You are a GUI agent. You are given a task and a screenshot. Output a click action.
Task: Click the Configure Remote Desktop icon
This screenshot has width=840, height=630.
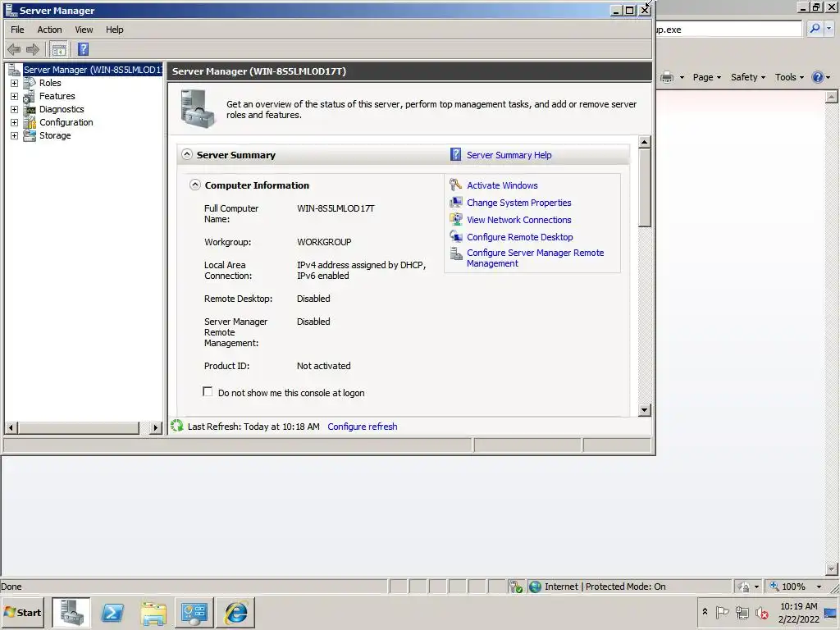[456, 236]
